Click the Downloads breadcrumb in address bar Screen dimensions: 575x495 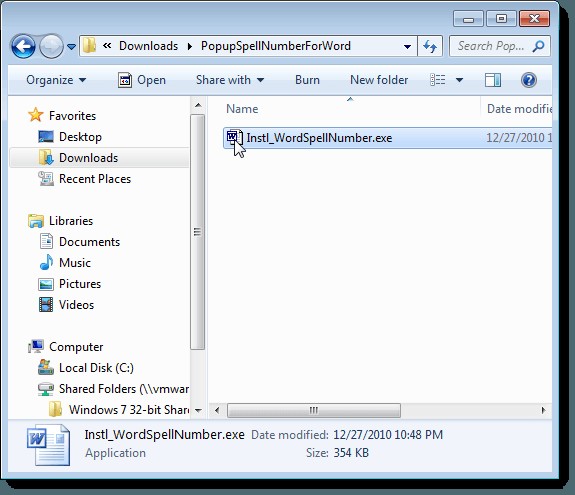pos(148,46)
